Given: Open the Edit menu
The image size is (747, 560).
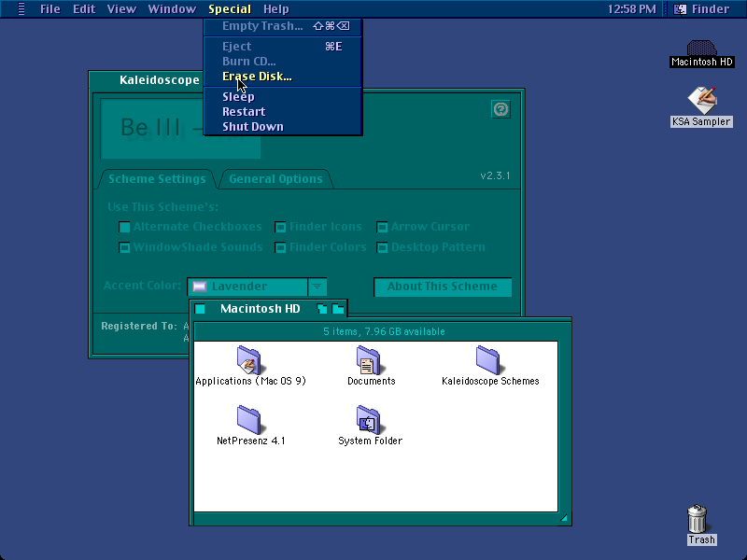Looking at the screenshot, I should click(84, 9).
